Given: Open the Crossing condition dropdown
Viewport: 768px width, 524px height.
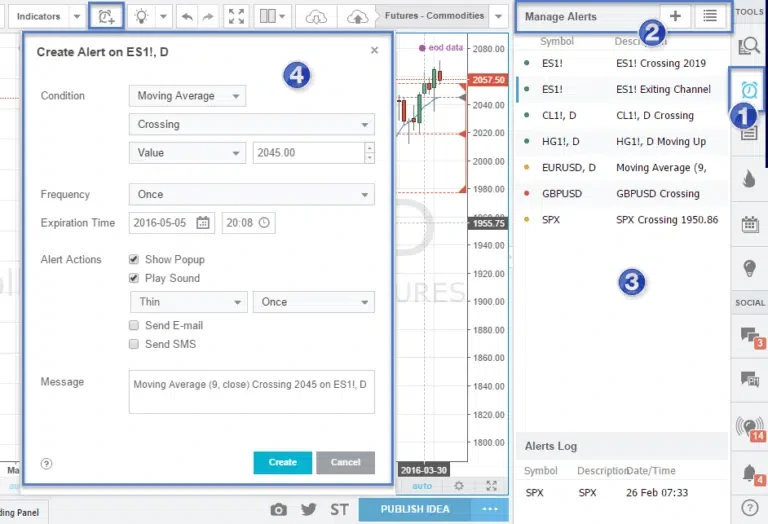Looking at the screenshot, I should [x=252, y=124].
